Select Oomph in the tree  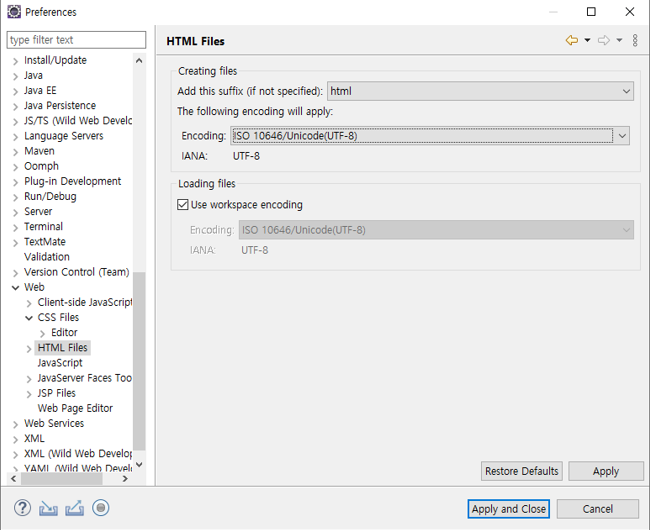[x=41, y=166]
